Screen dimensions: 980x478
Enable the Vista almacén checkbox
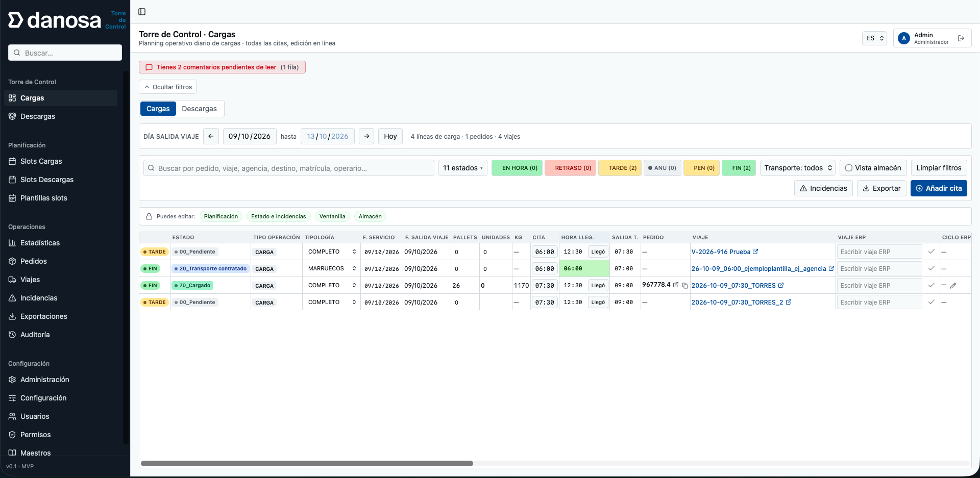(849, 168)
